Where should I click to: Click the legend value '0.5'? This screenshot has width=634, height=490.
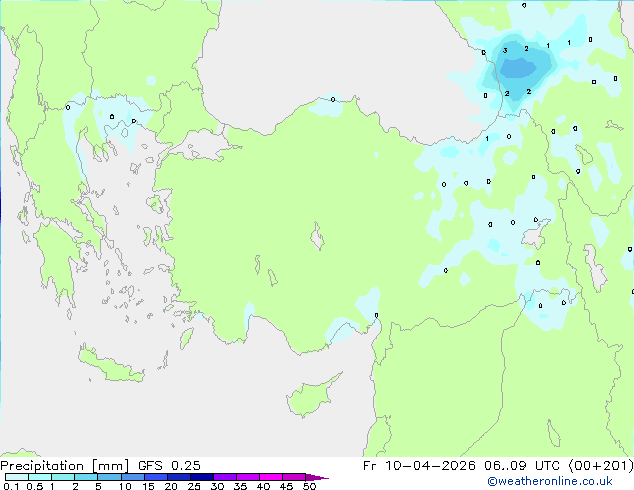click(34, 486)
